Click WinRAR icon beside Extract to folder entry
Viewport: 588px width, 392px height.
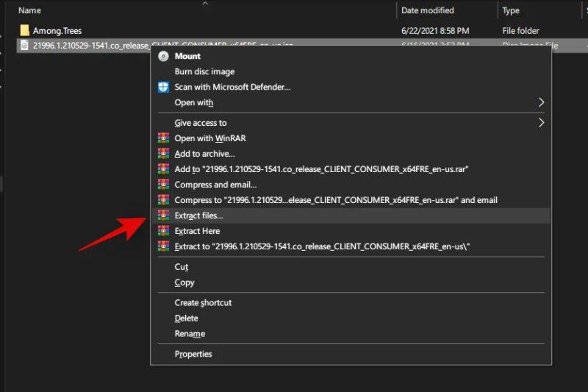[x=163, y=246]
